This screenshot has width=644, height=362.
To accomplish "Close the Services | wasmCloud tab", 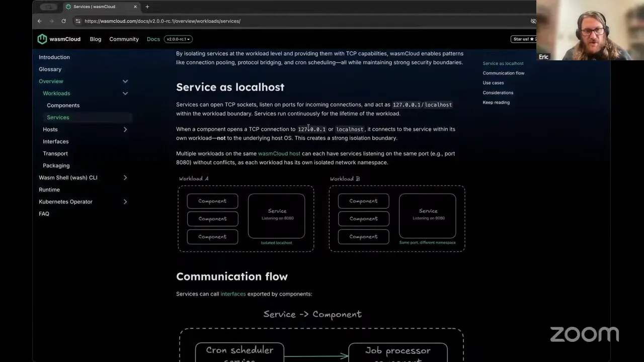I will (135, 7).
